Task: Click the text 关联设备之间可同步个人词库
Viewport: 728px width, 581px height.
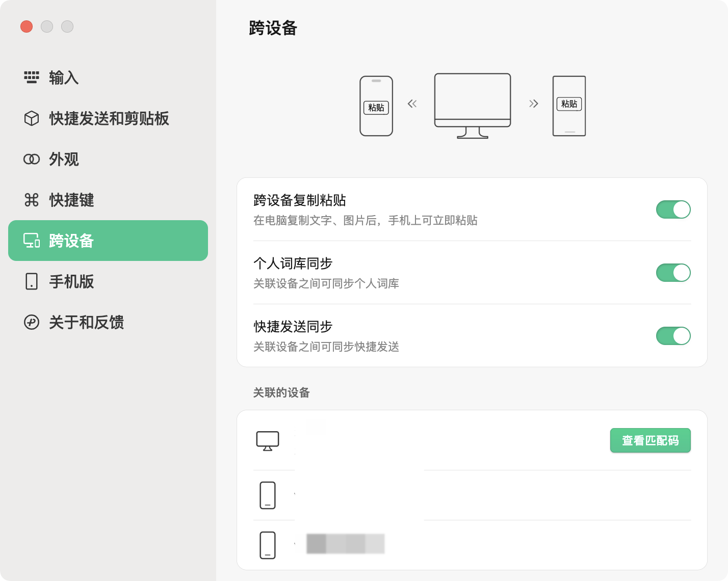Action: tap(326, 283)
